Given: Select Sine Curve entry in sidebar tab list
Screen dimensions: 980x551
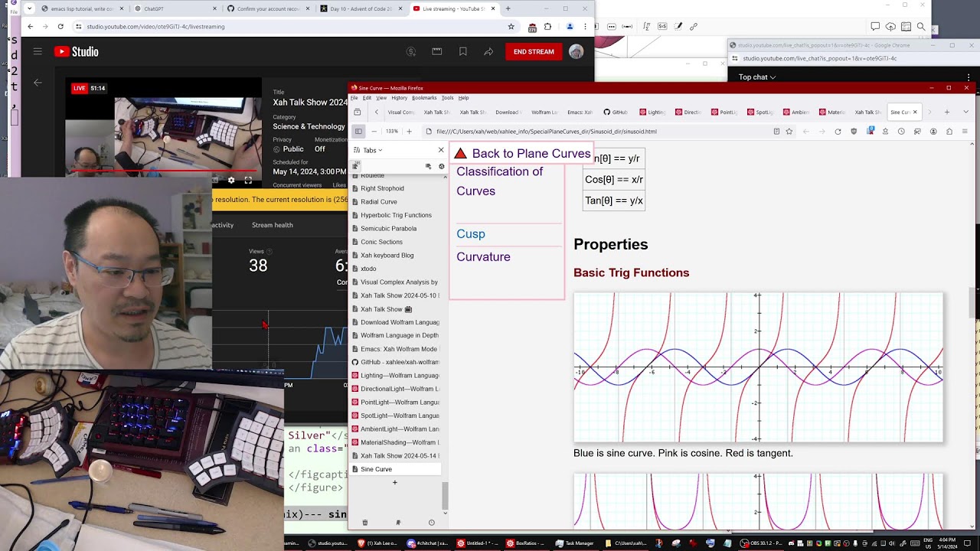Looking at the screenshot, I should click(x=395, y=469).
